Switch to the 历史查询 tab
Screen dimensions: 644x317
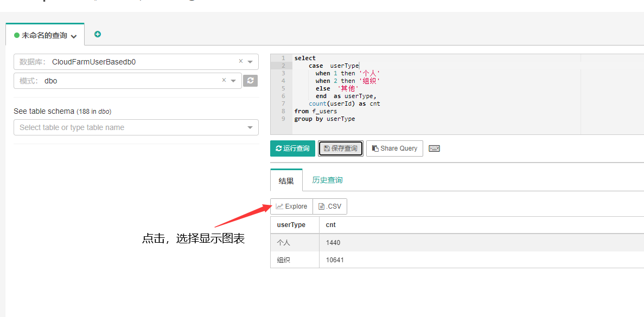[327, 179]
